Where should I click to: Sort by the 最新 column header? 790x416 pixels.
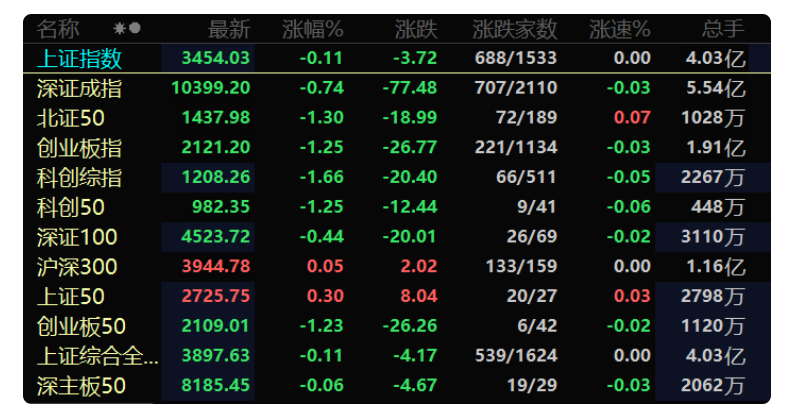point(229,29)
